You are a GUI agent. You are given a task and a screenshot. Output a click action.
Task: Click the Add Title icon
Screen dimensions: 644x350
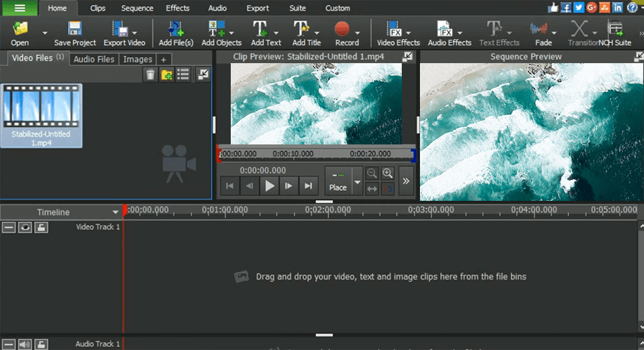click(x=301, y=29)
